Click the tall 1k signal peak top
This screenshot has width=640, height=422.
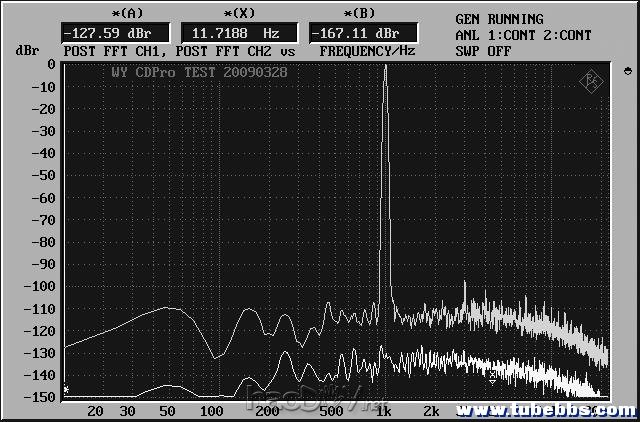pyautogui.click(x=385, y=67)
